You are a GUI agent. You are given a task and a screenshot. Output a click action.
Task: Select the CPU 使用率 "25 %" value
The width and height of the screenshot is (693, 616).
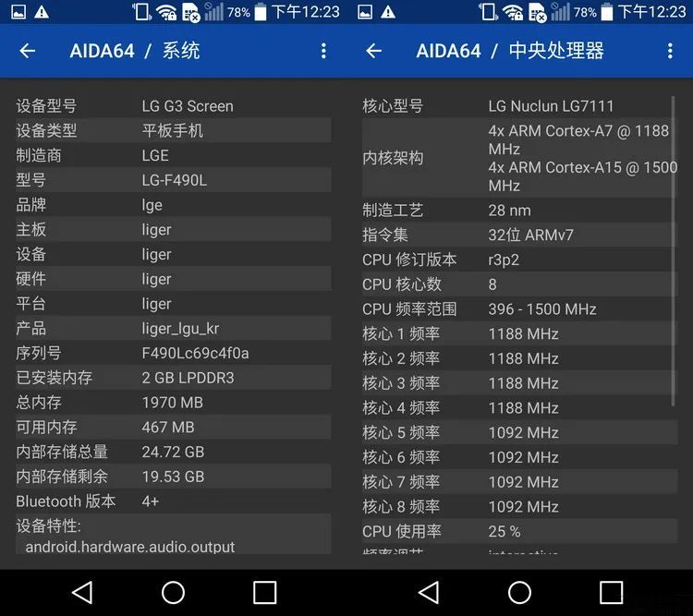tap(505, 532)
